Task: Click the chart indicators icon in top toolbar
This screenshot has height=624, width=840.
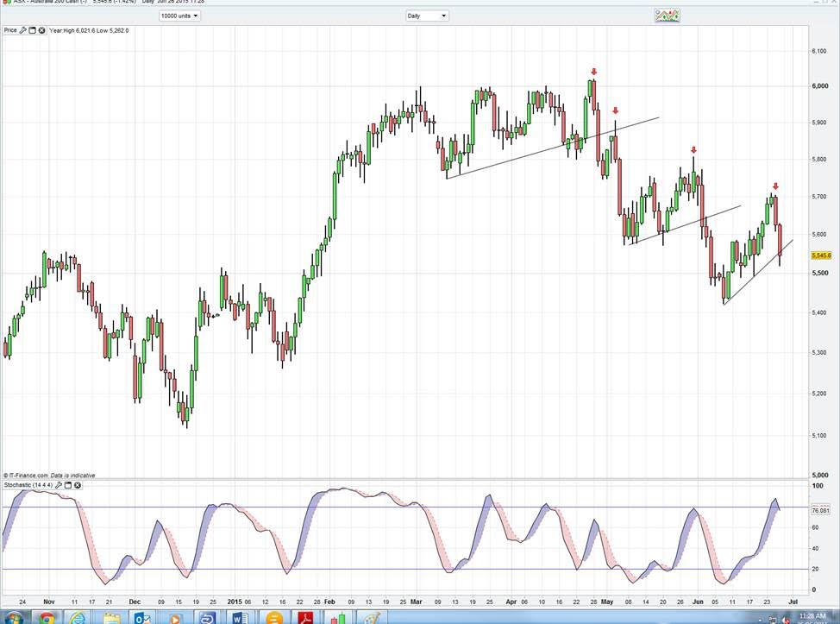Action: tap(667, 16)
